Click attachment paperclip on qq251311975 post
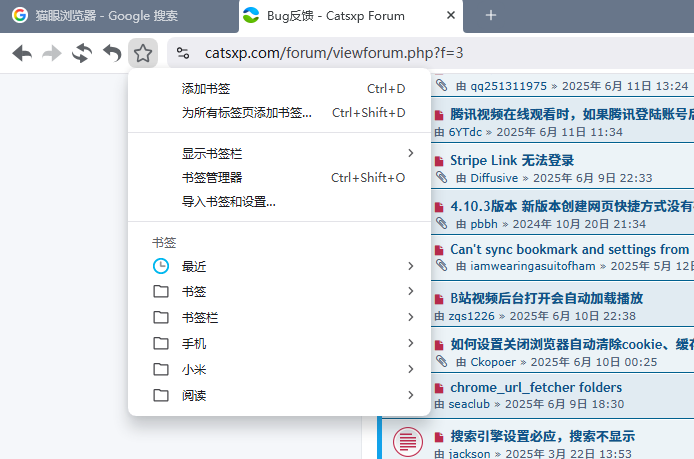The width and height of the screenshot is (694, 459). [x=441, y=85]
